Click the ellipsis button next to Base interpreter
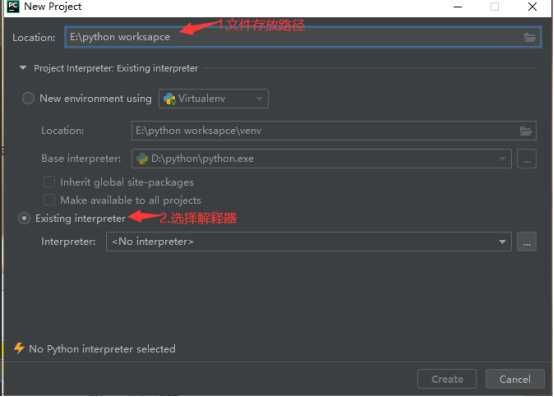 [527, 159]
